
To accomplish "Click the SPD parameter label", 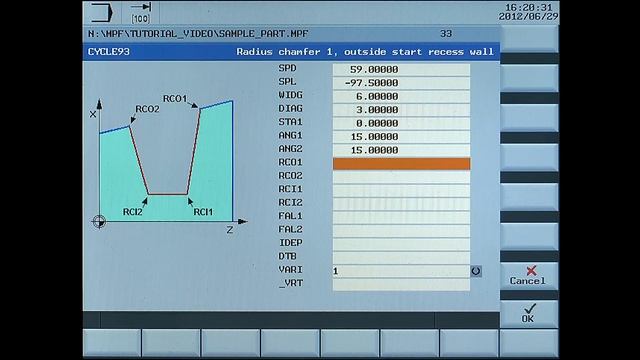I will pyautogui.click(x=287, y=68).
